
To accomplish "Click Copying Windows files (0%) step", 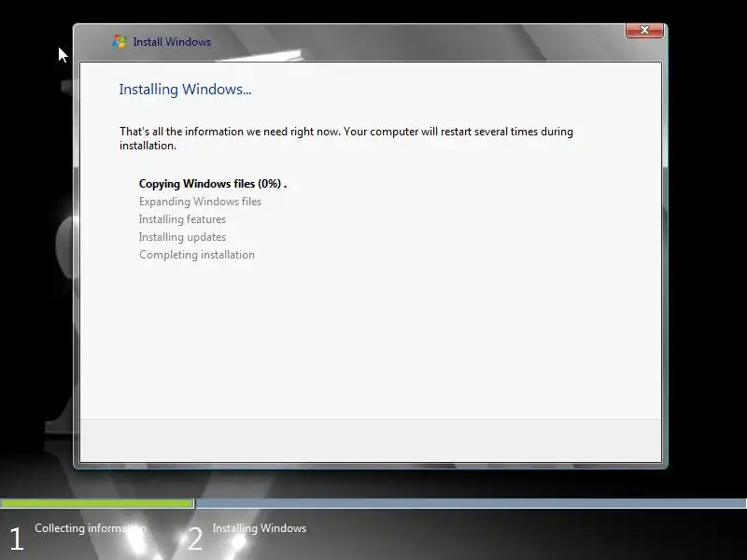I will click(x=213, y=184).
